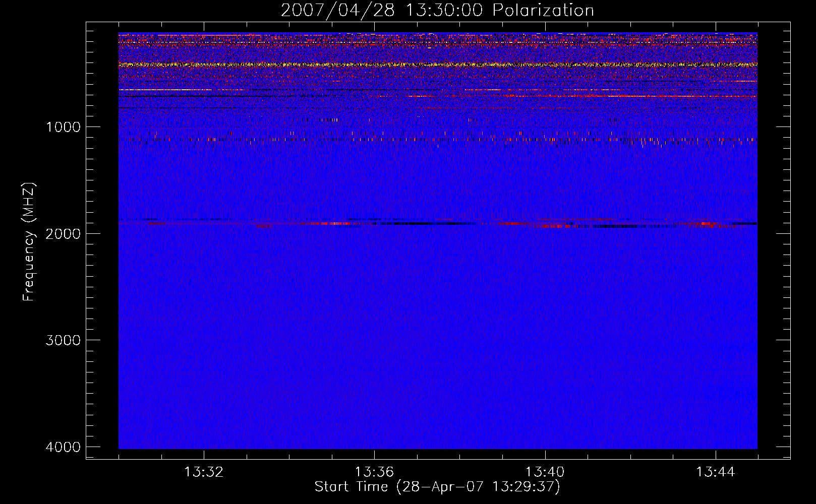Click the 13:36 time tick label

[374, 472]
